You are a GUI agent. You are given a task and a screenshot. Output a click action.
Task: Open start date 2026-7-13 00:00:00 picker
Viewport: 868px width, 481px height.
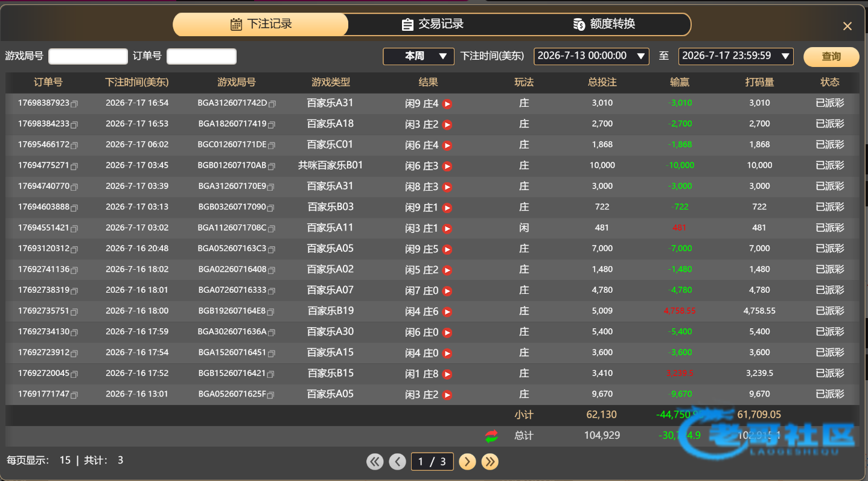tap(592, 56)
